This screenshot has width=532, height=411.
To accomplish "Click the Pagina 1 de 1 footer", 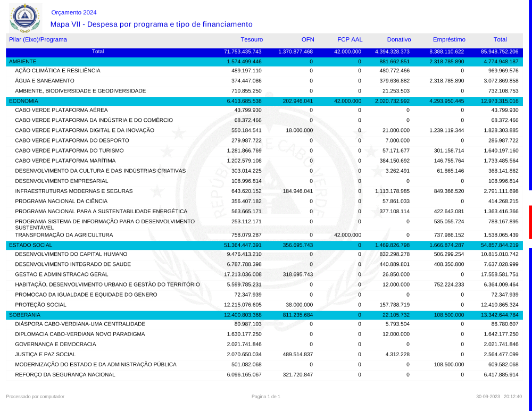I will pyautogui.click(x=265, y=397).
